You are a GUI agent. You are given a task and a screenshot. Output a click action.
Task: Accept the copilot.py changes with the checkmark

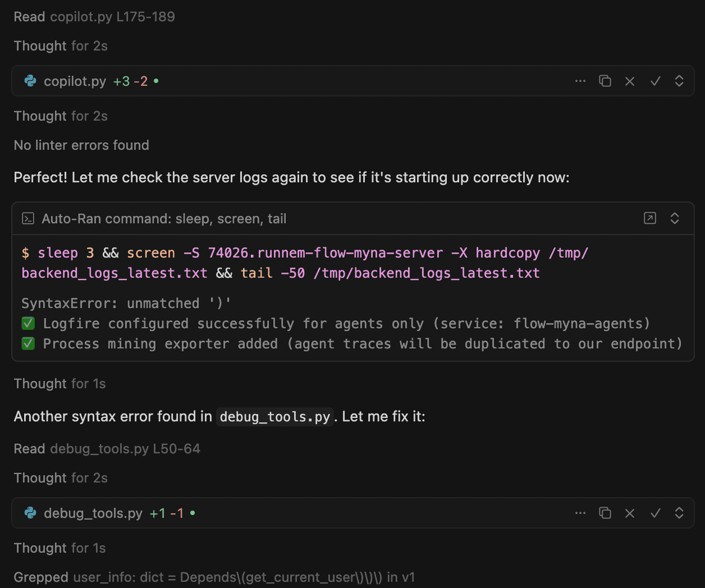pos(655,81)
